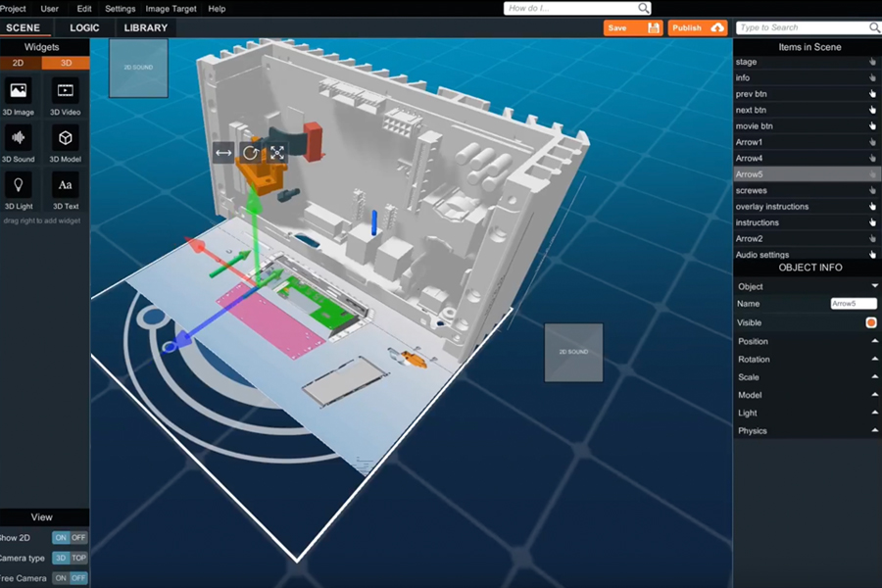Click the hand icon for Arrow4
The image size is (882, 588).
pyautogui.click(x=872, y=158)
